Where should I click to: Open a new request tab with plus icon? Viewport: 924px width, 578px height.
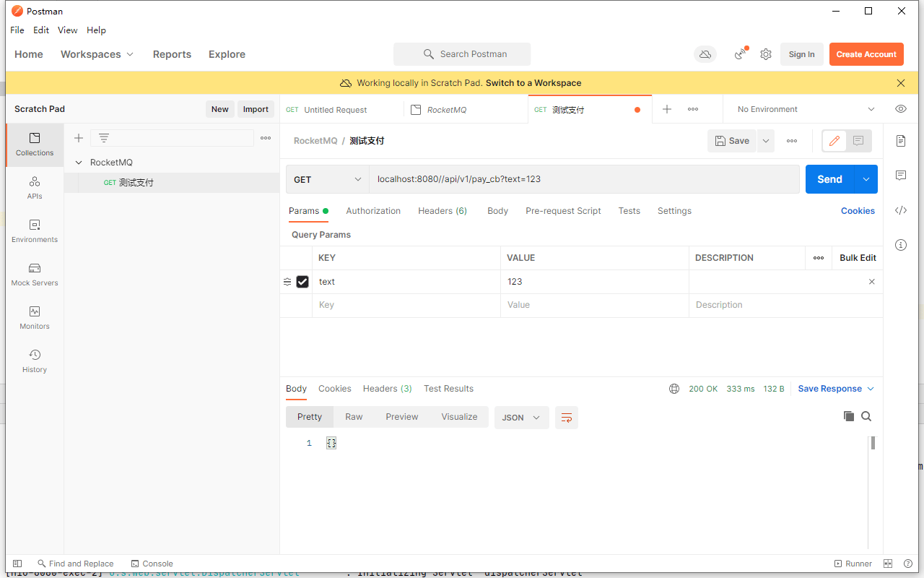[x=667, y=109]
